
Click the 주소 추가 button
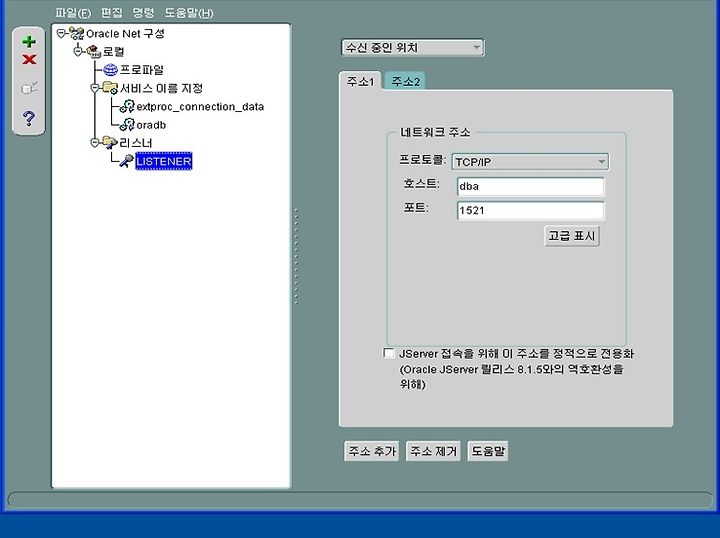click(371, 451)
